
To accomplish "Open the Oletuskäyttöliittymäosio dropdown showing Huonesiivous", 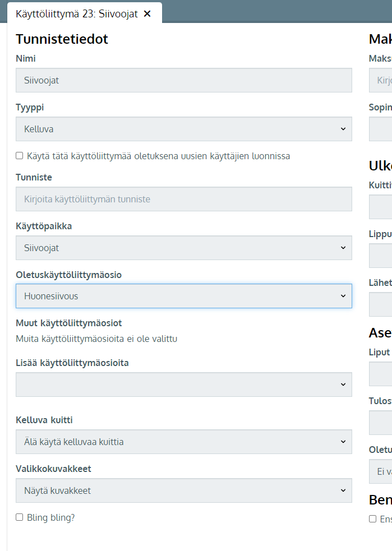I will 184,296.
